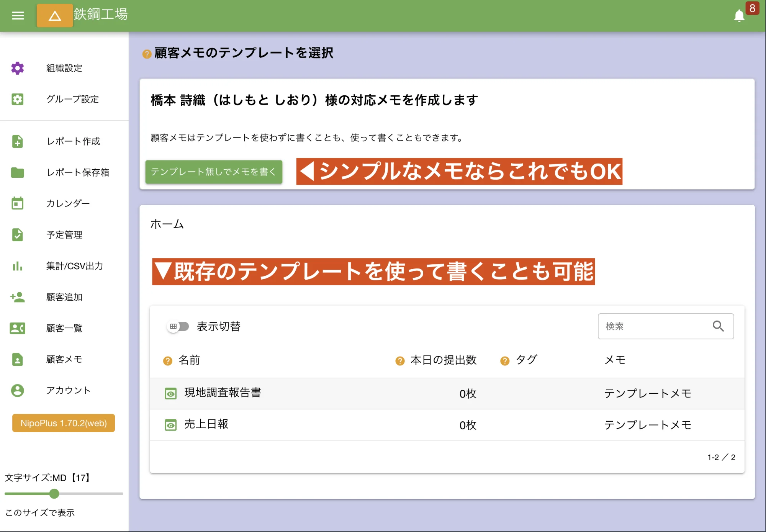Click the eye toggle for 売上日報
766x532 pixels.
(x=170, y=425)
